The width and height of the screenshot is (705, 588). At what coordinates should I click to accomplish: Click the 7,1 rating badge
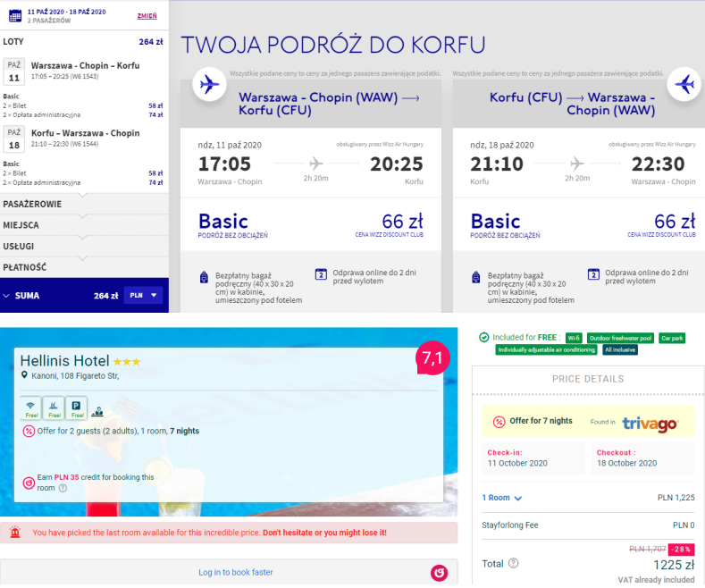[x=432, y=358]
